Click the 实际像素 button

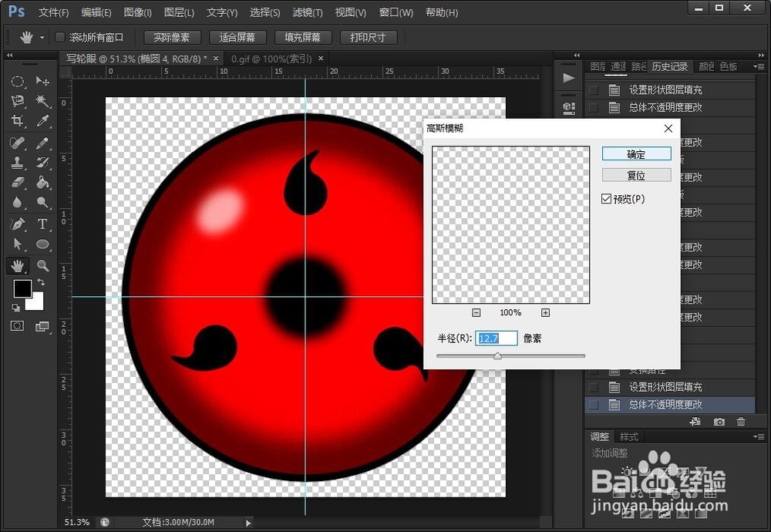tap(172, 37)
